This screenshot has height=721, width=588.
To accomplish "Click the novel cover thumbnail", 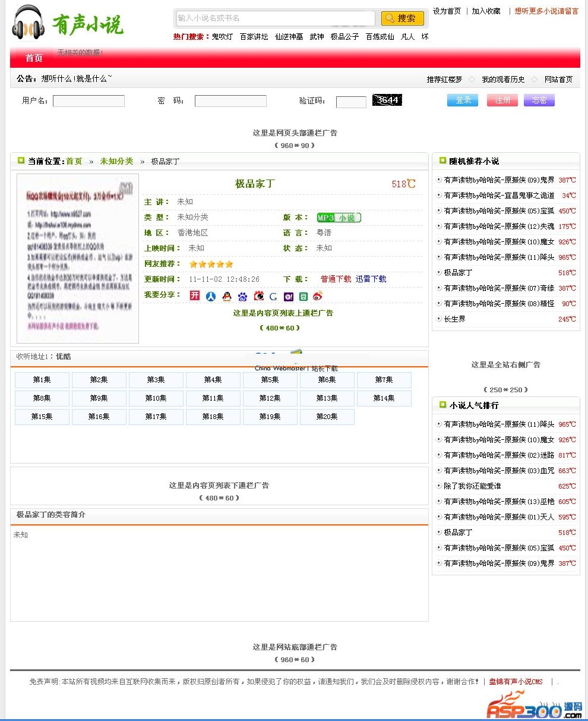I will pos(78,259).
